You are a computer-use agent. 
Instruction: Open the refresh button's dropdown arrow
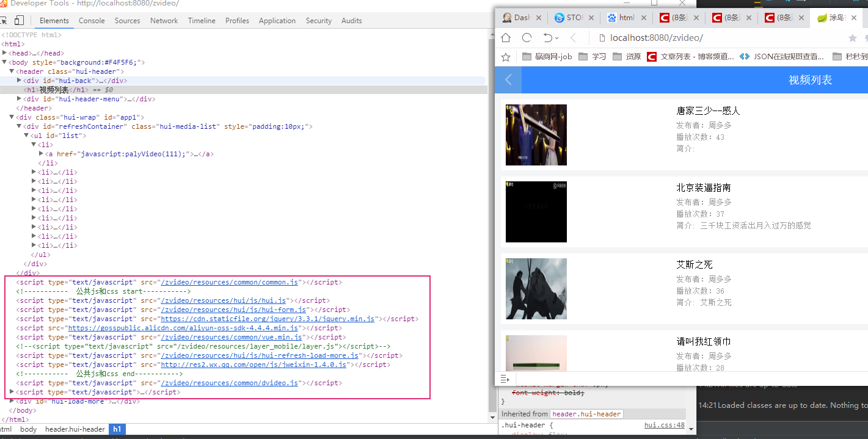556,38
